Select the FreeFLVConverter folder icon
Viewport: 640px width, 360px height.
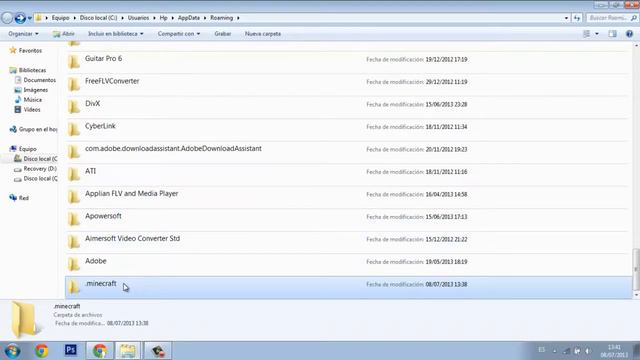coord(74,85)
